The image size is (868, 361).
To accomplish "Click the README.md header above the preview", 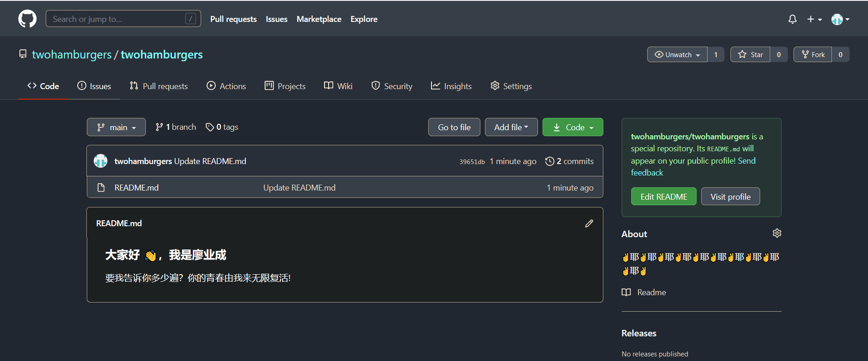I will (x=119, y=223).
